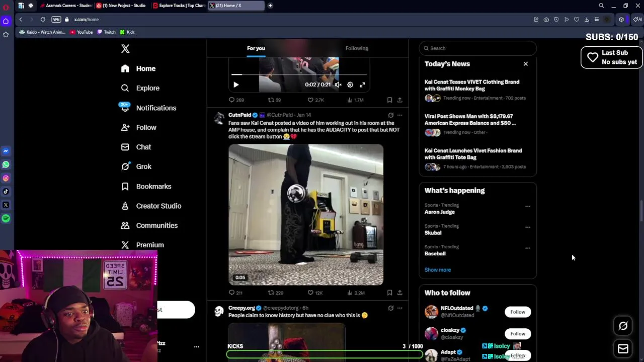Follow NFLOutdated account

point(518,312)
